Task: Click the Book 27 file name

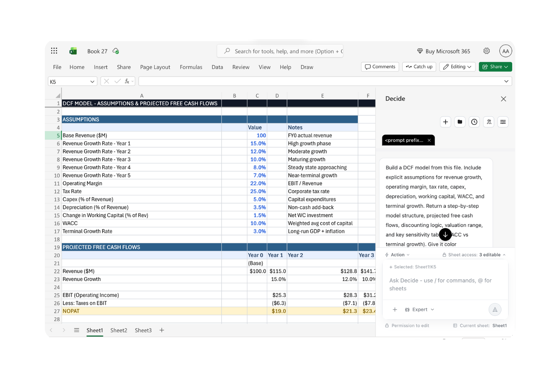Action: point(97,51)
